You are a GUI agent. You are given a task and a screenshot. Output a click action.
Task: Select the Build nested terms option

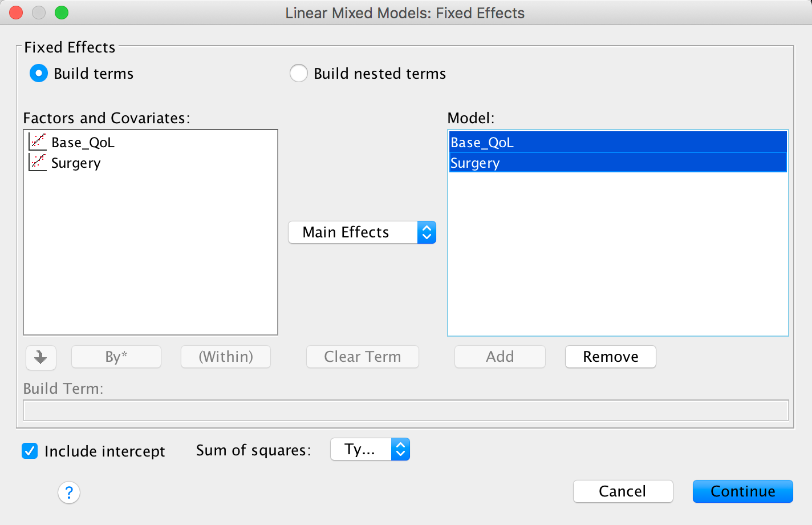pyautogui.click(x=299, y=74)
